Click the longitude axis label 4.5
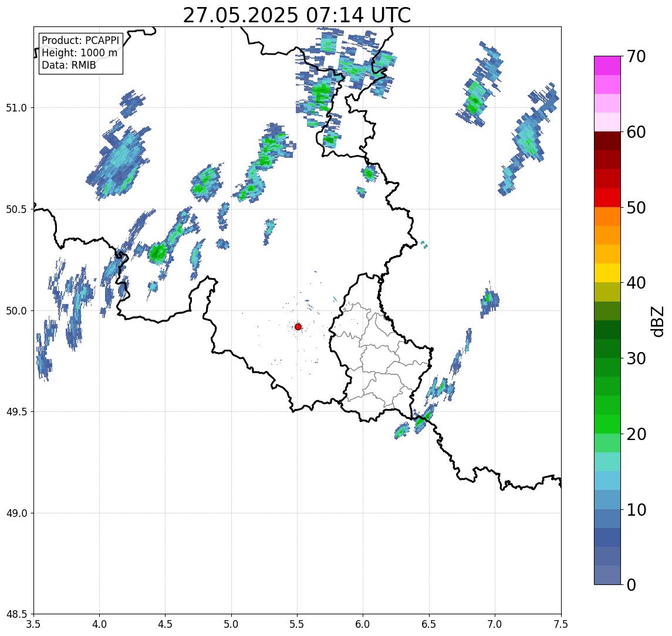Screen dimensions: 672x636 click(x=166, y=624)
